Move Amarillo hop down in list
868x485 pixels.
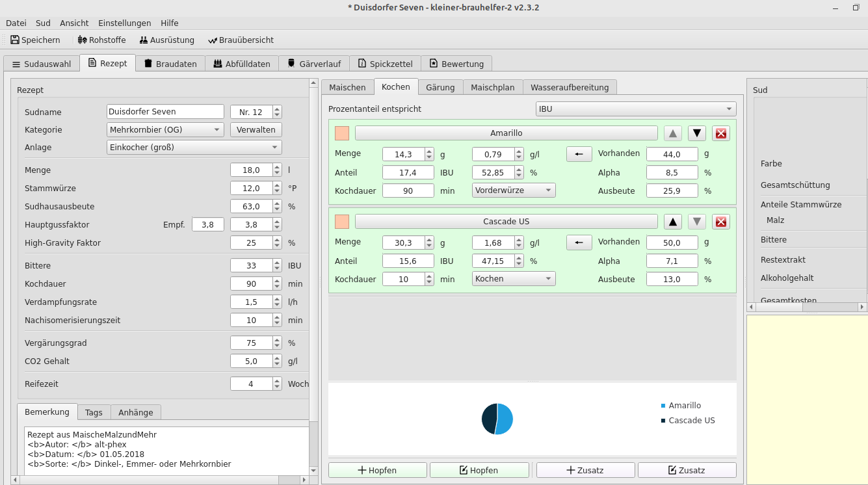tap(697, 133)
